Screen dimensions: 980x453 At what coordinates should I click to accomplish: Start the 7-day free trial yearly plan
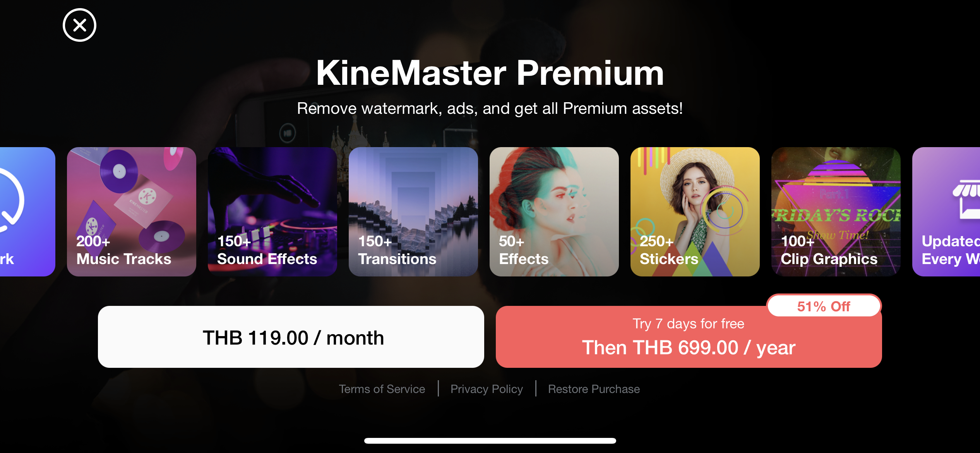click(x=689, y=337)
